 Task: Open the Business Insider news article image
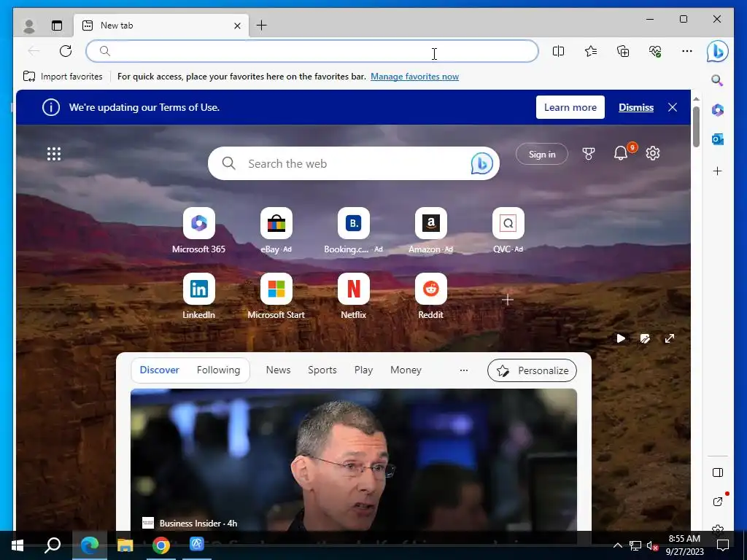pos(354,460)
